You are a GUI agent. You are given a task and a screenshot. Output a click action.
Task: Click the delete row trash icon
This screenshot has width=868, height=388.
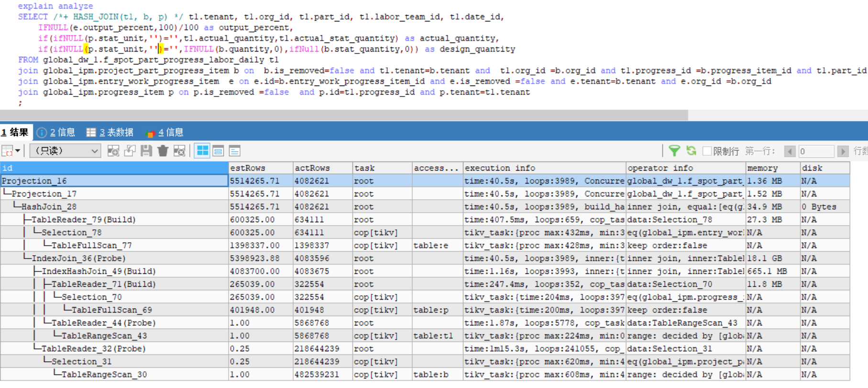point(163,151)
